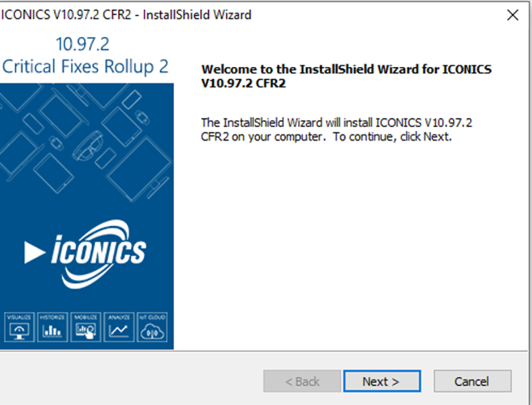Viewport: 532px width, 405px height.
Task: Click the large tablet outline in banner
Action: click(x=139, y=169)
